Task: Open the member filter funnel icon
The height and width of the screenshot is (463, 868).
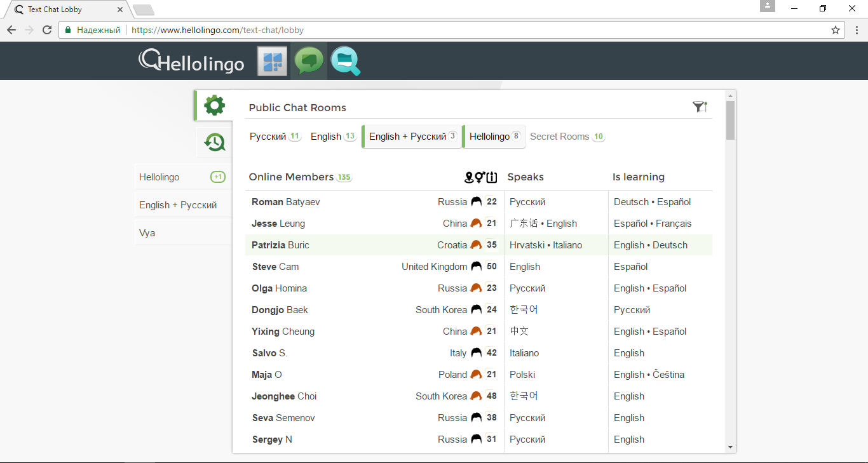Action: (700, 107)
